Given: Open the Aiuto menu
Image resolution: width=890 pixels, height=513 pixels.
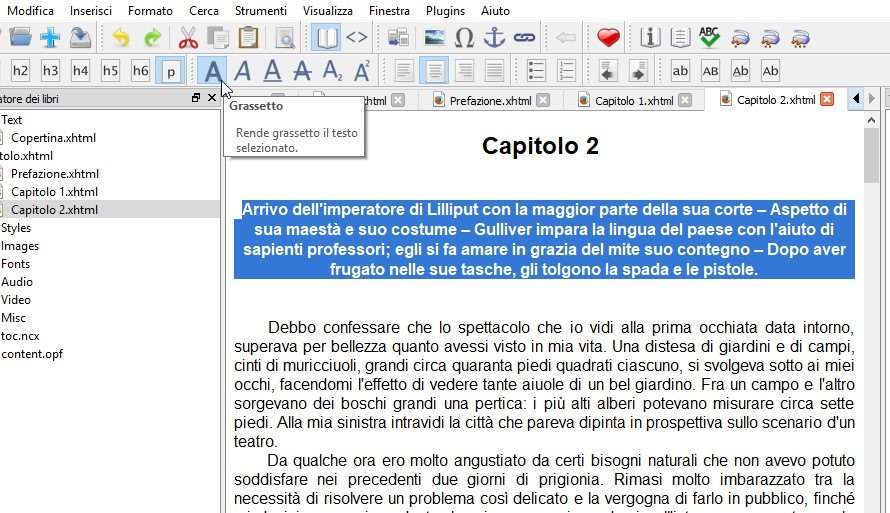Looking at the screenshot, I should (x=495, y=11).
